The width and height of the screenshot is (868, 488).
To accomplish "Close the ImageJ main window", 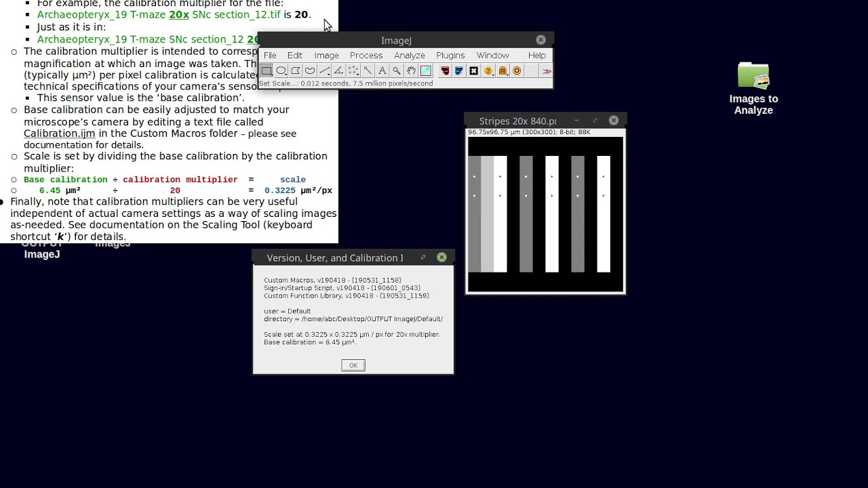I will pyautogui.click(x=540, y=40).
